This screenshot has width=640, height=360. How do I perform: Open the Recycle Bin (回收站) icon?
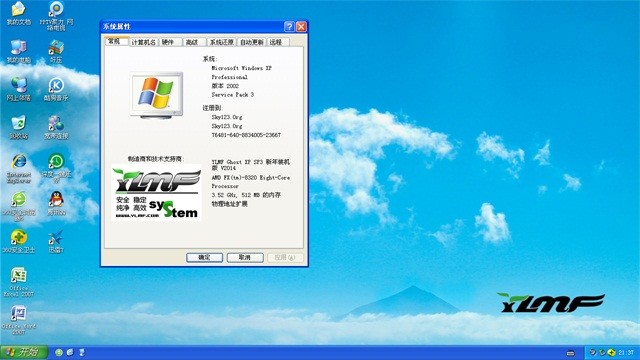click(x=18, y=127)
